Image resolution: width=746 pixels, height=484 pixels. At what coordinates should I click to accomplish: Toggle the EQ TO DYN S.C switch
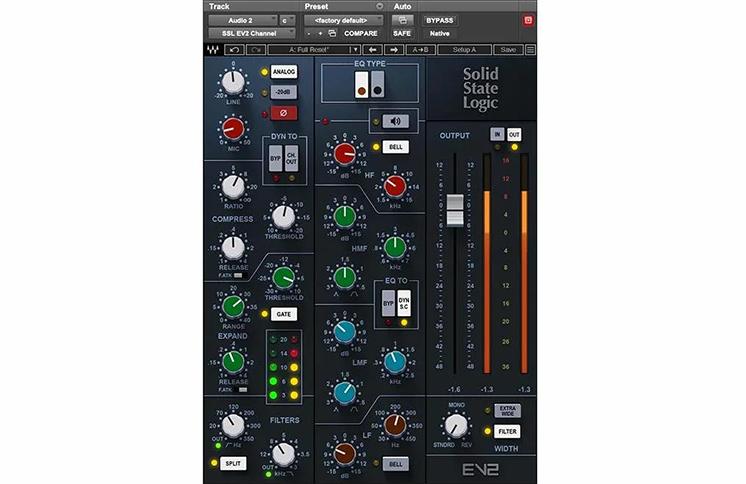tap(404, 303)
